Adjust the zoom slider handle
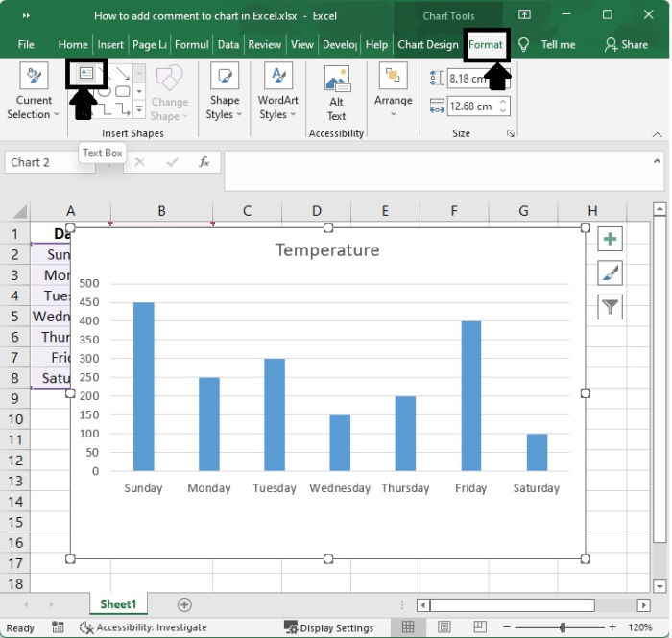 pos(563,627)
